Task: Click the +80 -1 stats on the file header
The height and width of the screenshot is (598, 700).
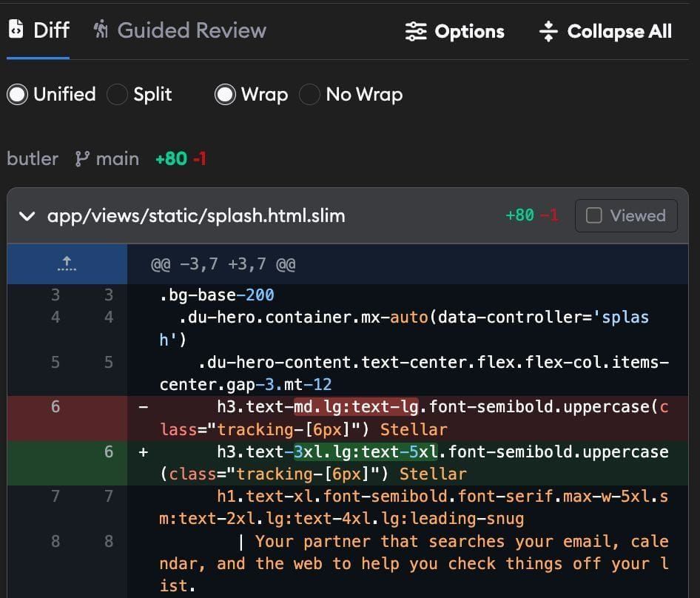Action: point(531,215)
